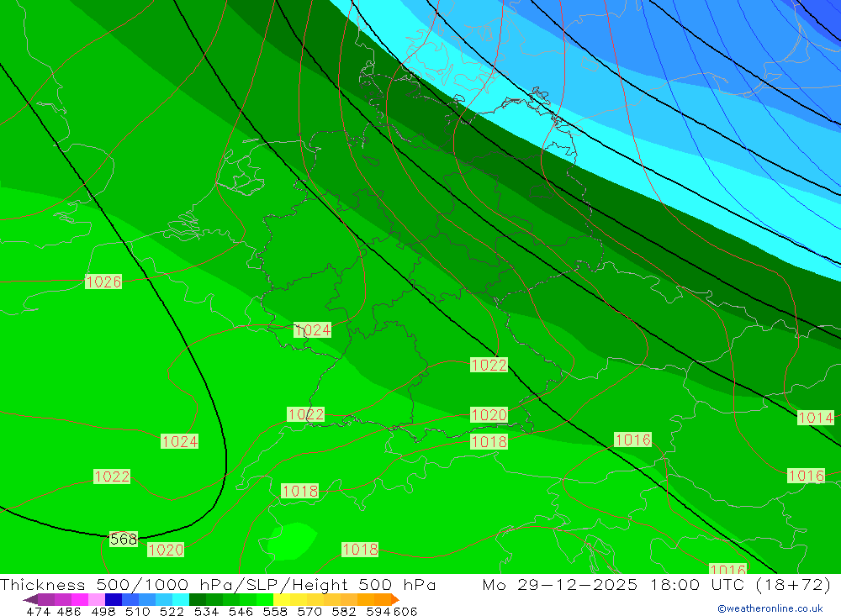This screenshot has height=616, width=841.
Task: Click the 1026 isobar label
Action: point(103,282)
